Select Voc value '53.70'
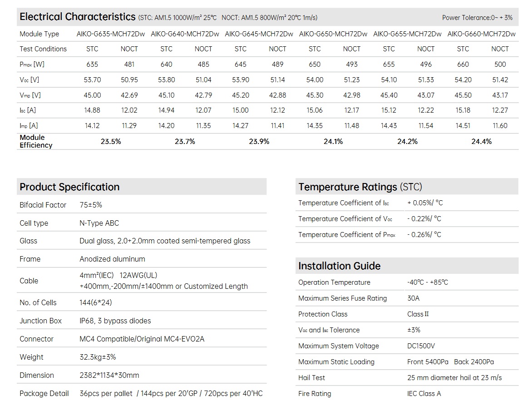The width and height of the screenshot is (532, 401). point(92,80)
